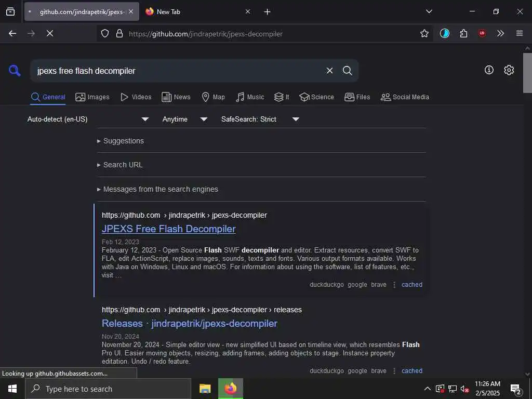
Task: Open taskbar clock and date
Action: coord(487,389)
